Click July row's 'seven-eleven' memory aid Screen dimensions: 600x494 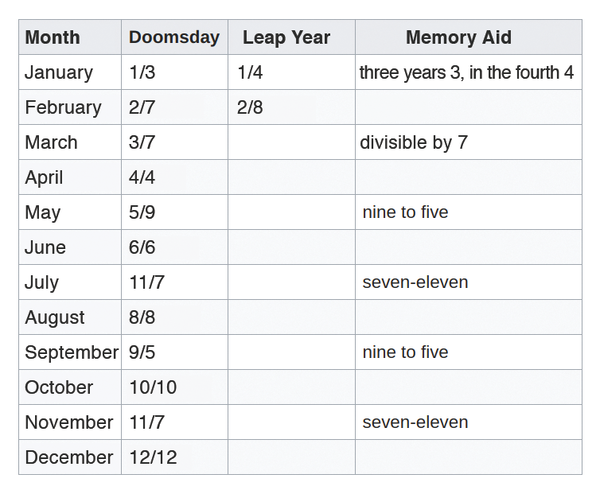[x=415, y=282]
